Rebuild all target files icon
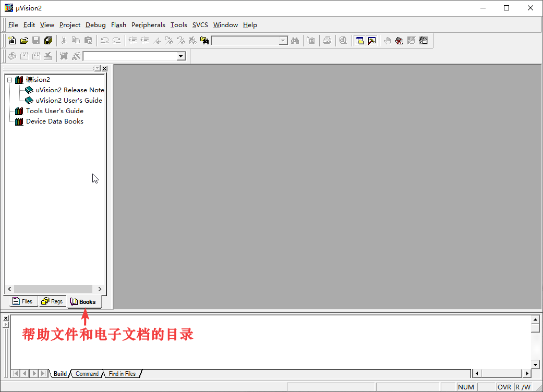The width and height of the screenshot is (543, 392). pos(36,56)
